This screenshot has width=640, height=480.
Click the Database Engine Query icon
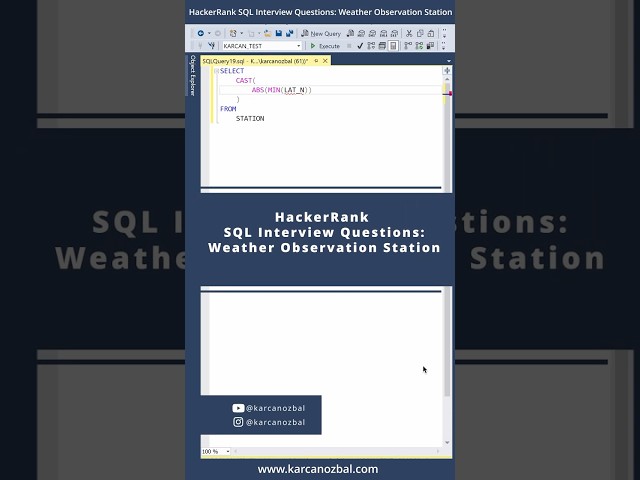[350, 33]
